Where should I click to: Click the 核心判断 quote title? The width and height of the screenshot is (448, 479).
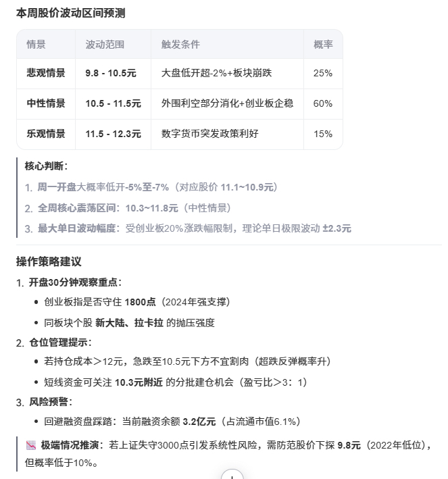tap(46, 166)
